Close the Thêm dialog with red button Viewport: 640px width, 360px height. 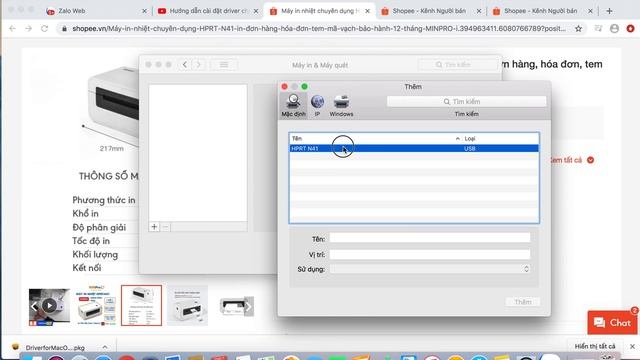pyautogui.click(x=284, y=87)
